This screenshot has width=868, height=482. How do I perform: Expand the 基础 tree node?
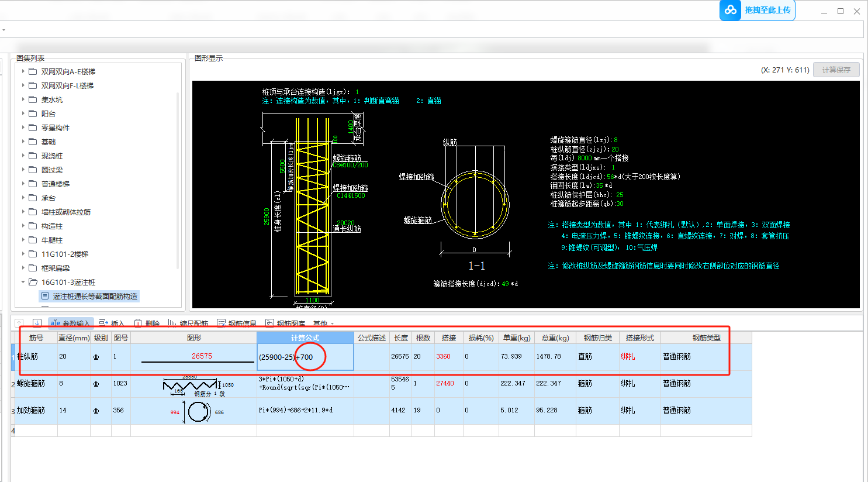pyautogui.click(x=23, y=142)
